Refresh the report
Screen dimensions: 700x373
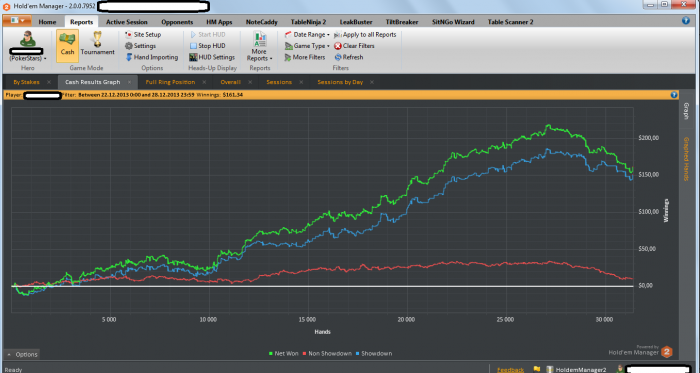(349, 57)
